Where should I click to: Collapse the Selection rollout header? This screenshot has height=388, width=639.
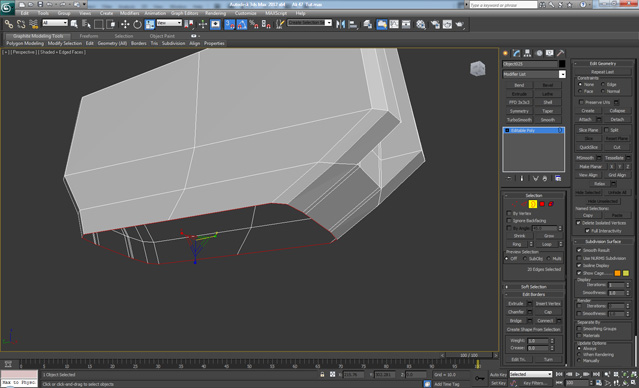click(534, 196)
